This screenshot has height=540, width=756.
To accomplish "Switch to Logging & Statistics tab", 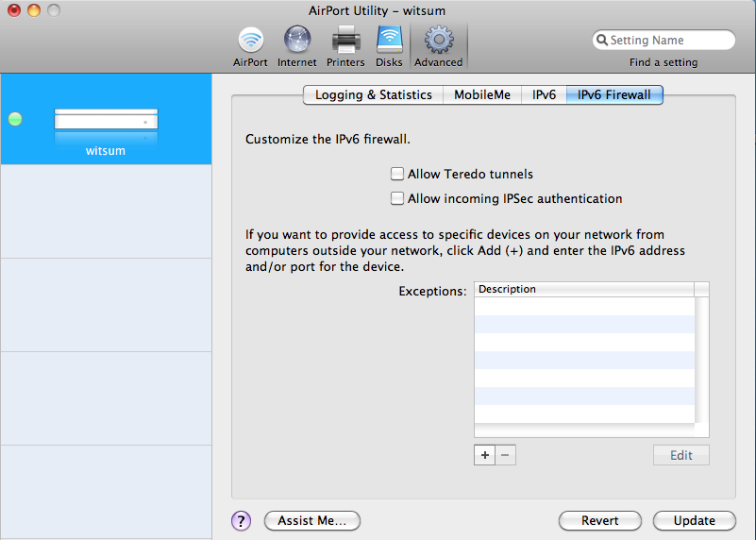I will pyautogui.click(x=373, y=95).
